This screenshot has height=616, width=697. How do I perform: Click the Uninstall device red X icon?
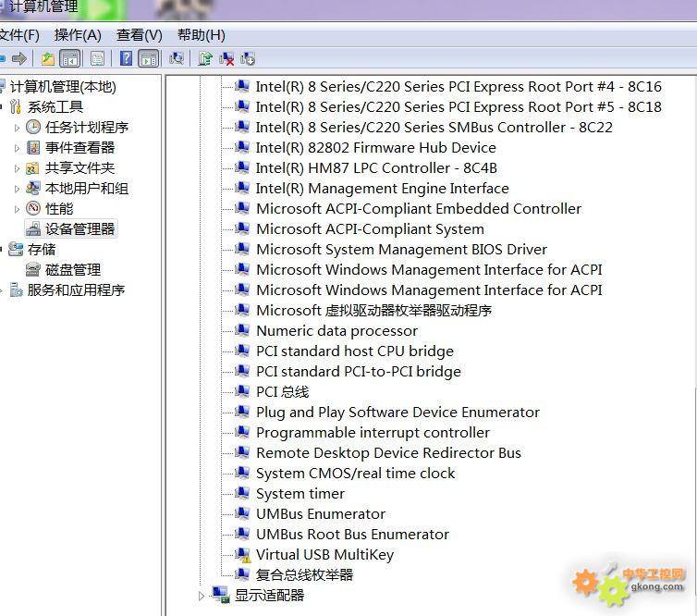[x=226, y=58]
